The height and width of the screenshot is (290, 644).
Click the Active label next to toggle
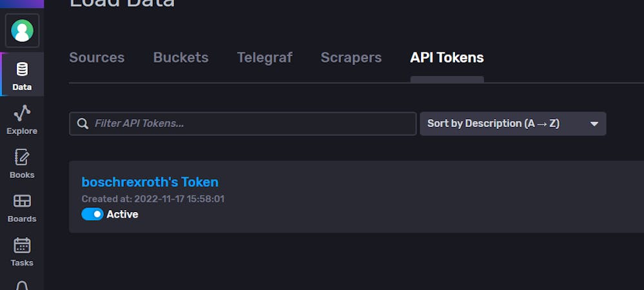point(122,215)
